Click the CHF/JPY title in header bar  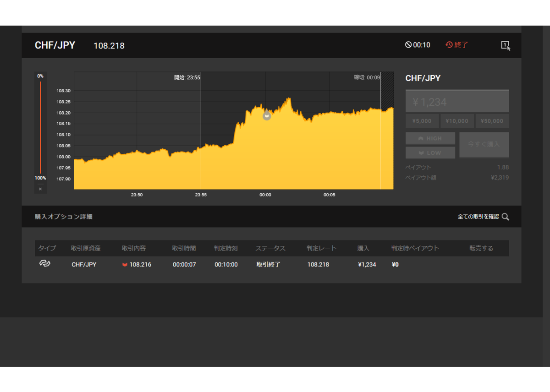(x=55, y=45)
